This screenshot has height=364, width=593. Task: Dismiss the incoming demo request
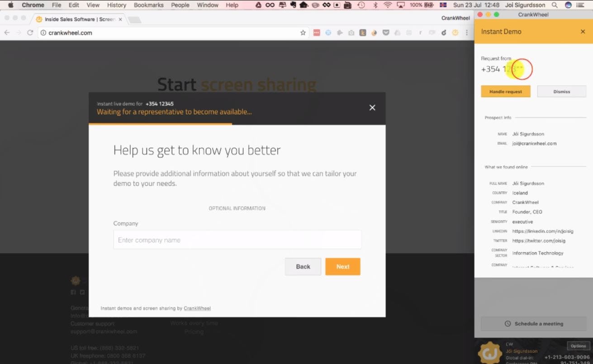562,91
